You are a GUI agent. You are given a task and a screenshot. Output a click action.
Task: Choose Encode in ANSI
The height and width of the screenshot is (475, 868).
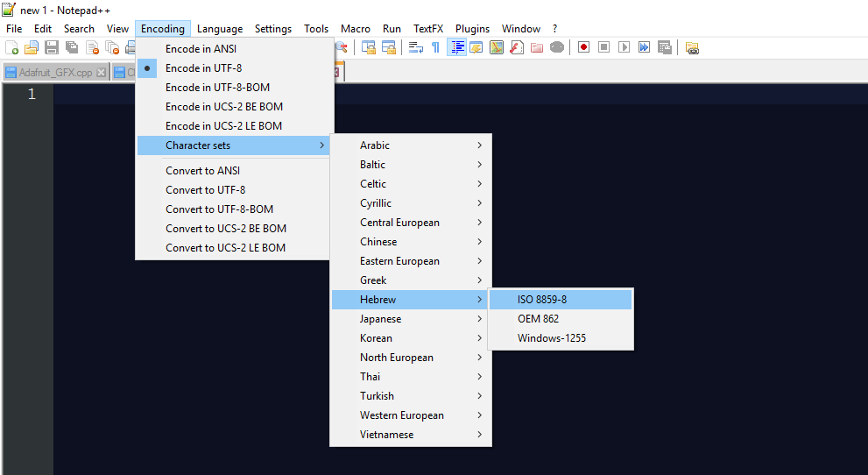[x=236, y=49]
